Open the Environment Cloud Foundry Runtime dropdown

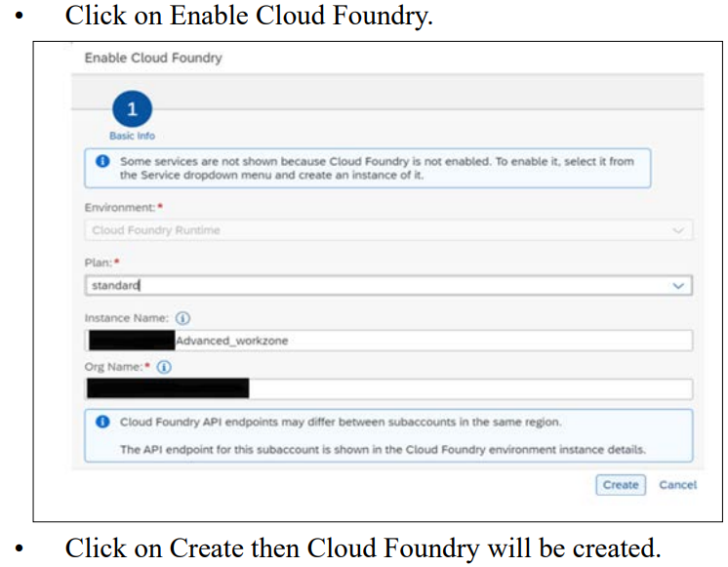tap(388, 230)
